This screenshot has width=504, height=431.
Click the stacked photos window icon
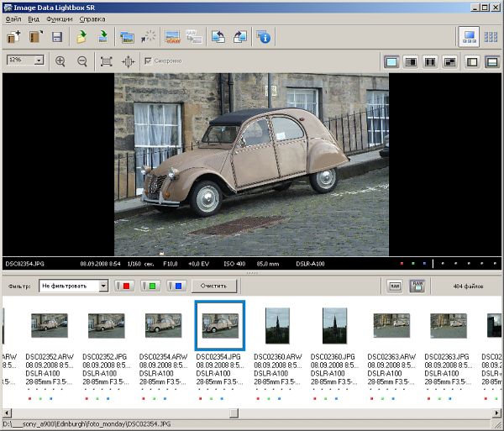click(x=127, y=37)
